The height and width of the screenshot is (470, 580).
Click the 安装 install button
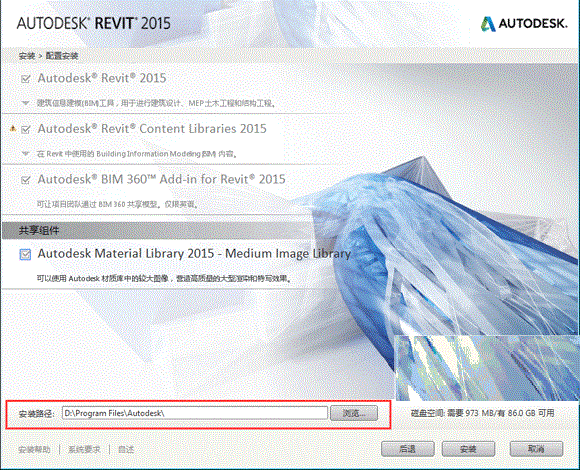point(468,449)
